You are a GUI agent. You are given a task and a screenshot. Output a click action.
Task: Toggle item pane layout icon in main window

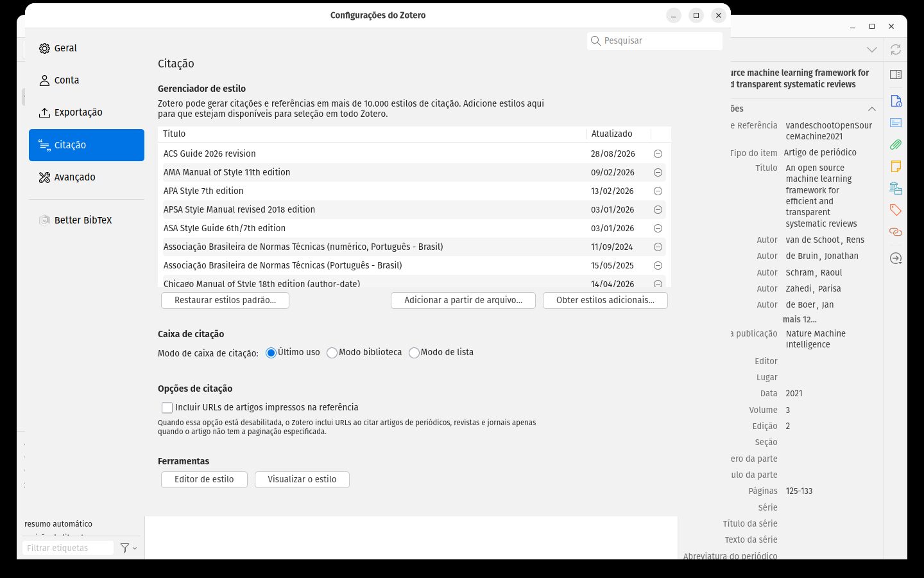(896, 74)
